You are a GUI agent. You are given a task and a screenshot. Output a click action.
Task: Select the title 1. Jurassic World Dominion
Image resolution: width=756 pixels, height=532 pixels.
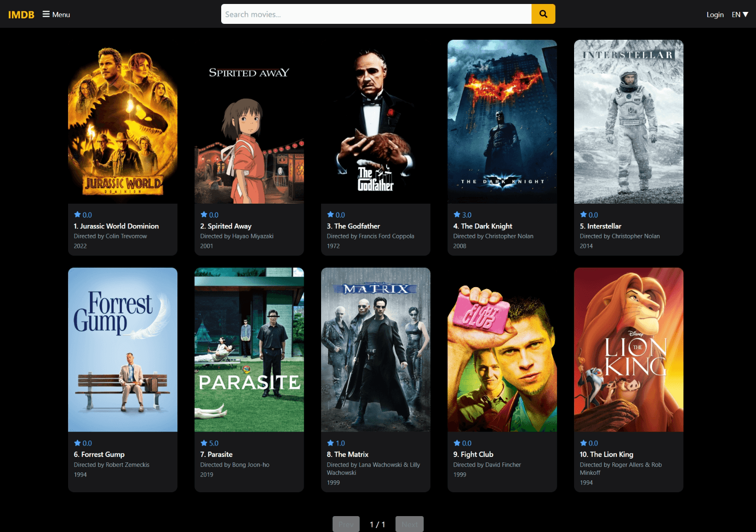[x=116, y=226]
